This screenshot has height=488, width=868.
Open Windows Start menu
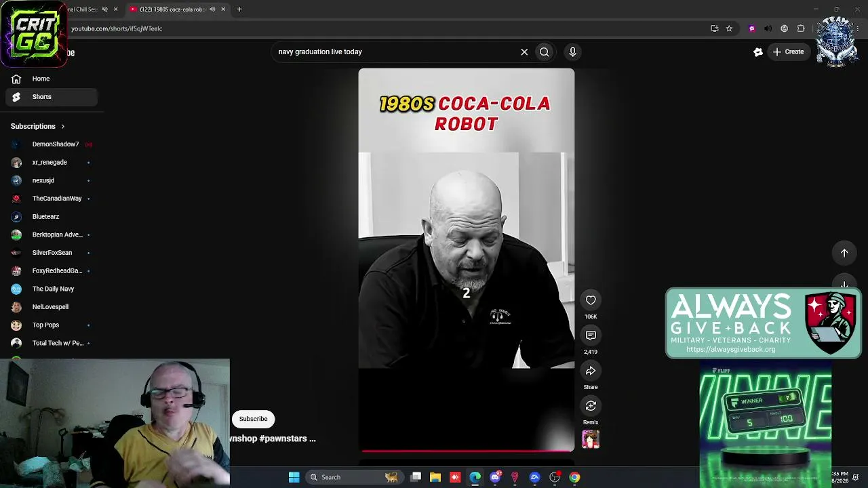tap(294, 477)
